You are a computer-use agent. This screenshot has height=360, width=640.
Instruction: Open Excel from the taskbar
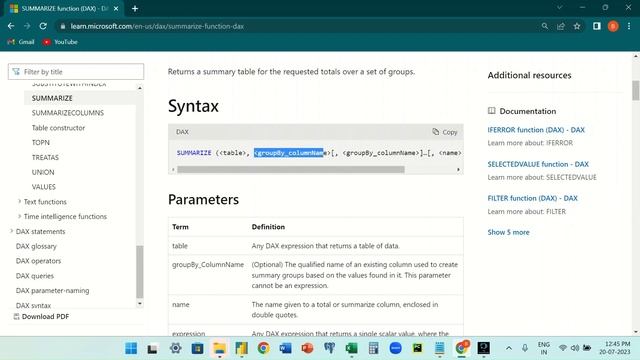tap(351, 348)
